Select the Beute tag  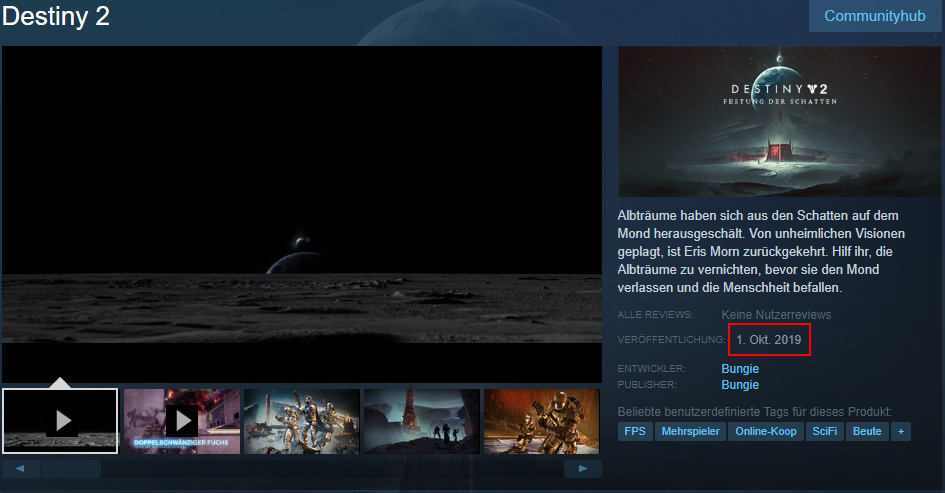(x=867, y=432)
